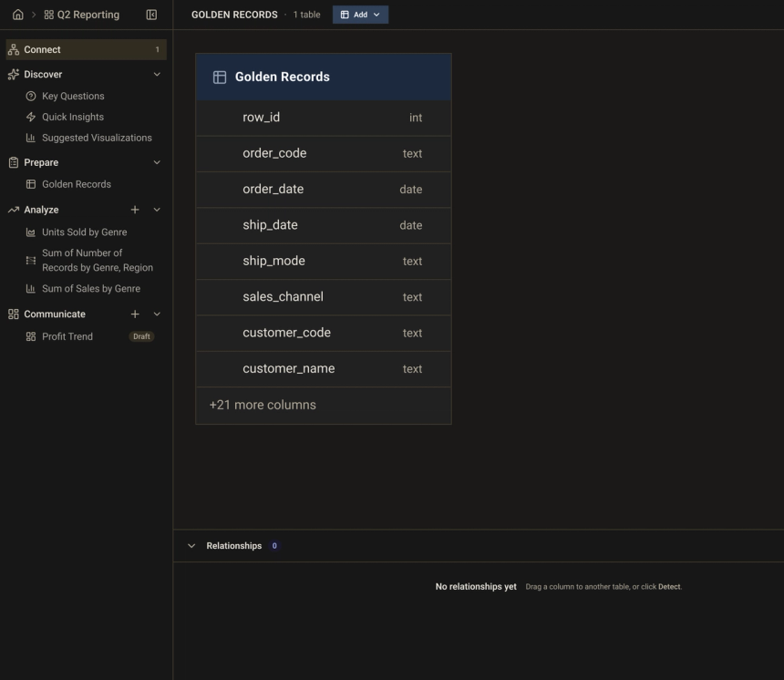Click the Quick Insights lightning icon
784x680 pixels.
pyautogui.click(x=30, y=117)
